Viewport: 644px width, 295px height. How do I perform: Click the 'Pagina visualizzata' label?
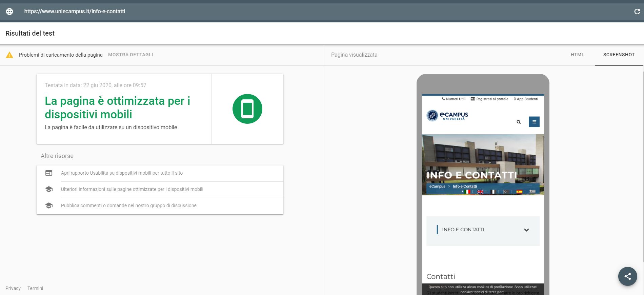(x=354, y=55)
